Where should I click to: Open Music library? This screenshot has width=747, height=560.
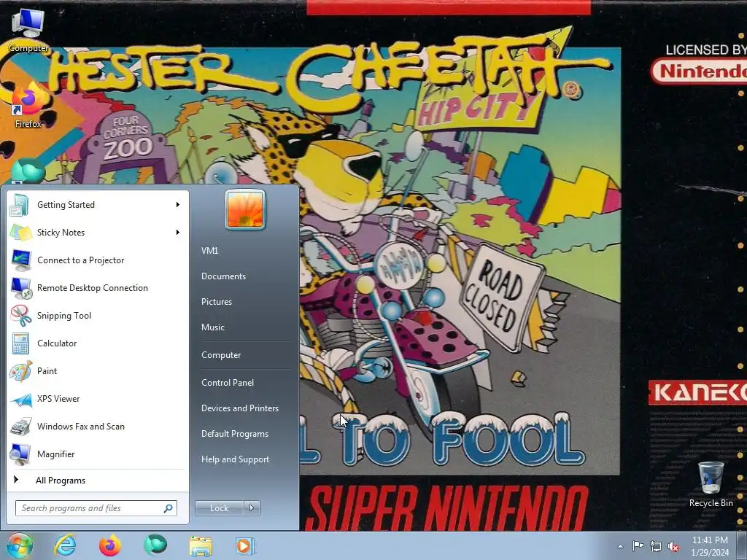(x=212, y=327)
